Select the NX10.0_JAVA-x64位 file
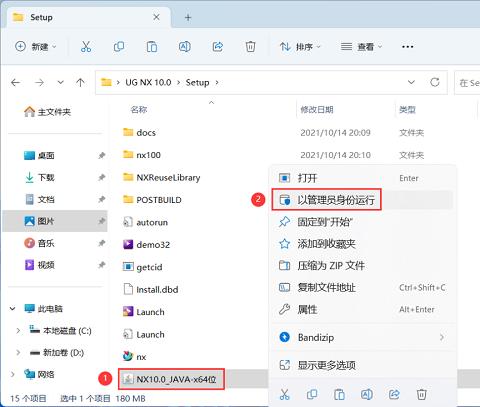The width and height of the screenshot is (480, 407). (171, 379)
